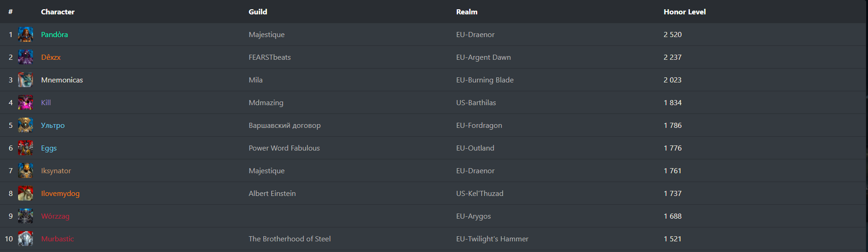Click the avatar next to Ультро
This screenshot has width=868, height=252.
point(26,125)
